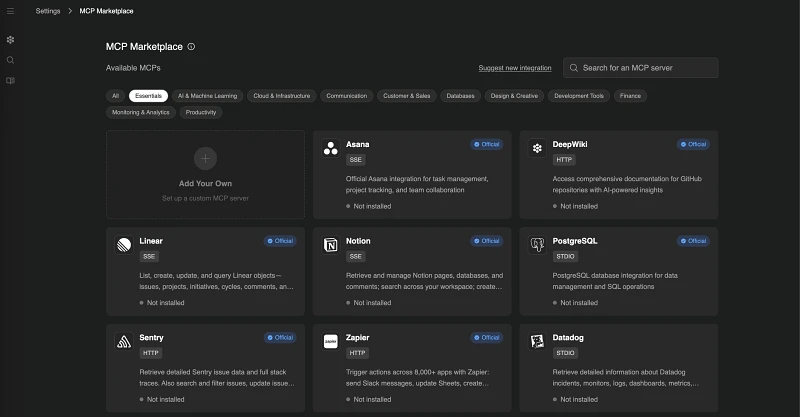Click the DeepWiki card logo icon
This screenshot has height=417, width=800.
point(537,148)
